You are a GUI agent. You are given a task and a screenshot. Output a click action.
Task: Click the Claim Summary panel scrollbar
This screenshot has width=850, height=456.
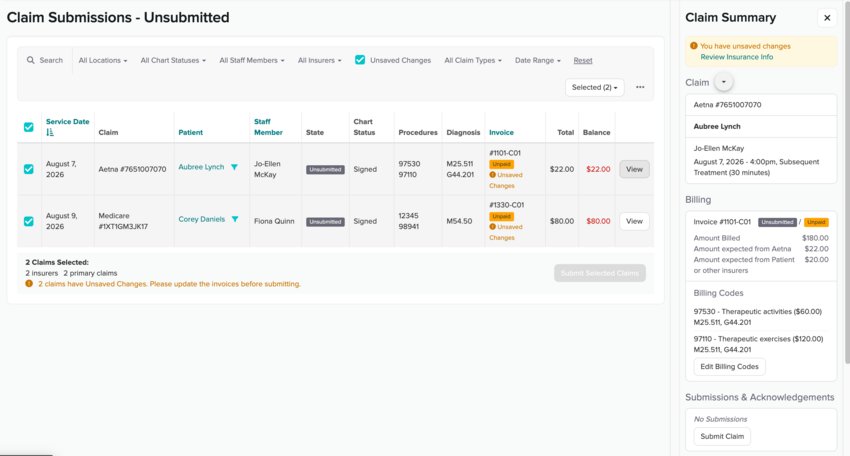[x=847, y=182]
